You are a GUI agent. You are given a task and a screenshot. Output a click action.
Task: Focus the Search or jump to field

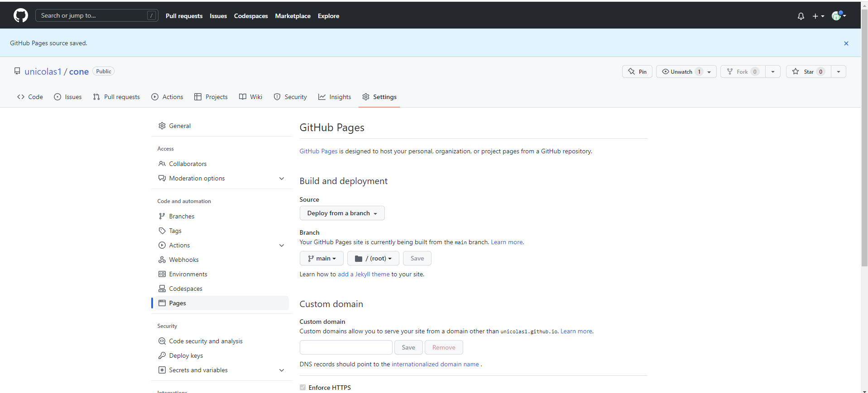tap(97, 15)
